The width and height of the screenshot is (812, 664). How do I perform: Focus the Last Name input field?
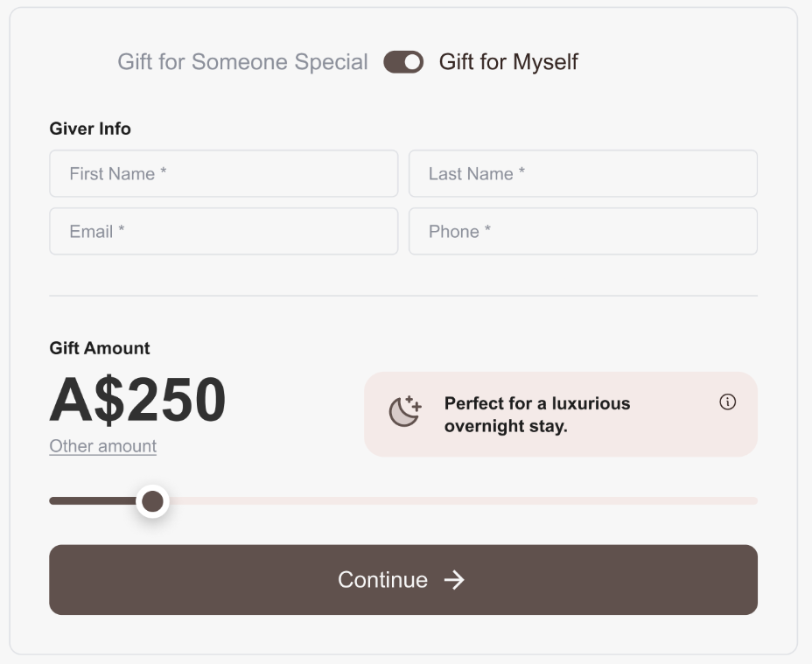[x=583, y=173]
